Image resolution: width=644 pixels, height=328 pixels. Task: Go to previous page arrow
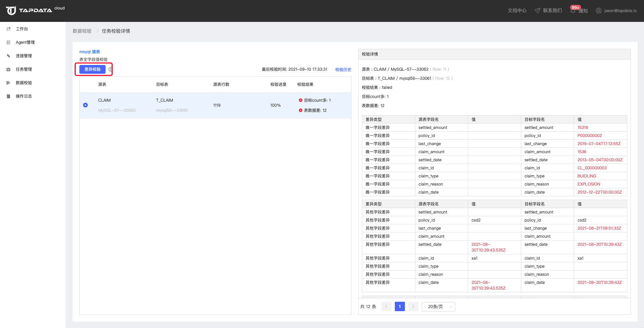coord(386,306)
